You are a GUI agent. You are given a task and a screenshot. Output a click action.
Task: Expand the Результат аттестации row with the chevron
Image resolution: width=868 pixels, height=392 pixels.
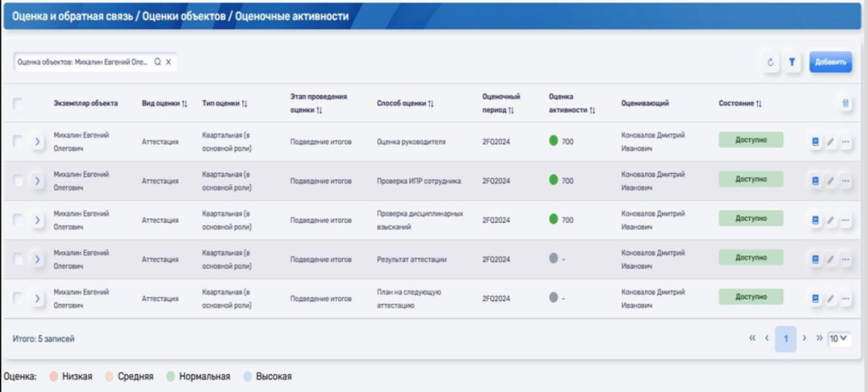[37, 259]
